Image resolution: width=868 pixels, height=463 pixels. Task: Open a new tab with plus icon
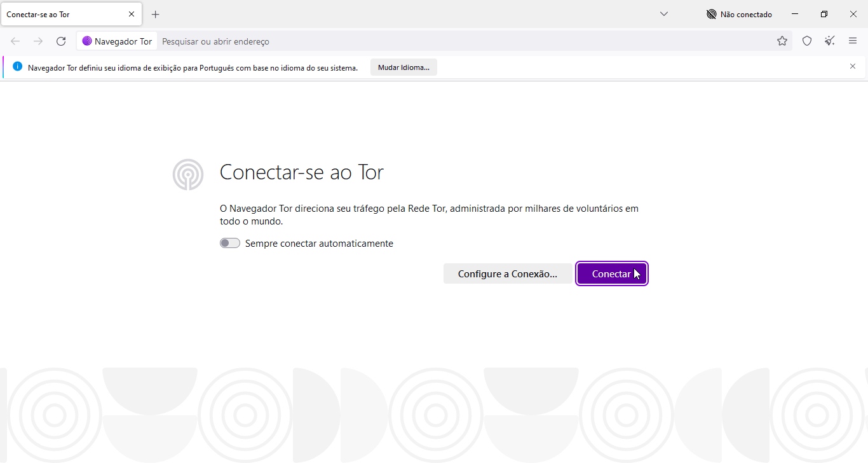156,14
